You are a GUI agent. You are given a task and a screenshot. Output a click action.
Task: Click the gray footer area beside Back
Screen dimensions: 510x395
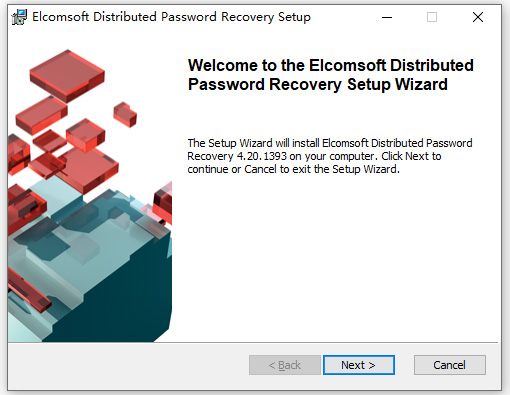point(128,365)
